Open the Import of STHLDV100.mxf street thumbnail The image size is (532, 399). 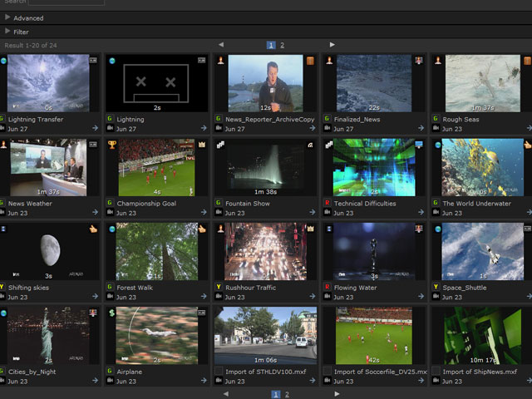265,336
